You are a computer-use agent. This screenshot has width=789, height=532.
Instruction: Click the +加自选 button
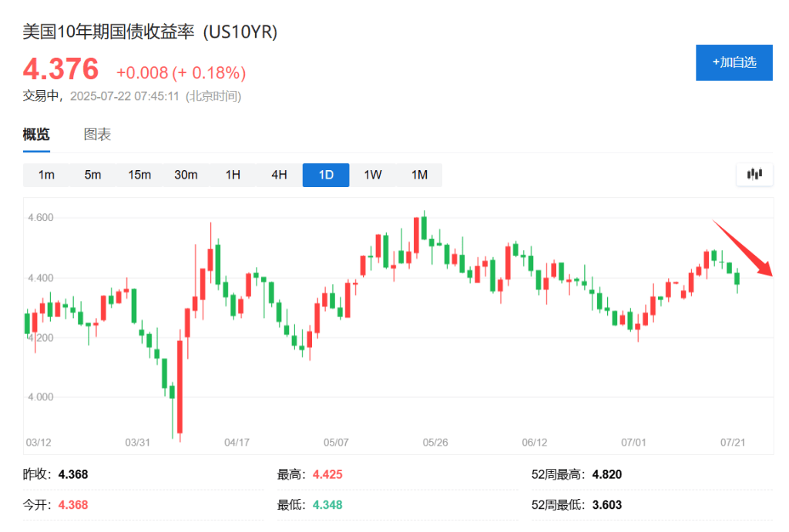tap(734, 62)
